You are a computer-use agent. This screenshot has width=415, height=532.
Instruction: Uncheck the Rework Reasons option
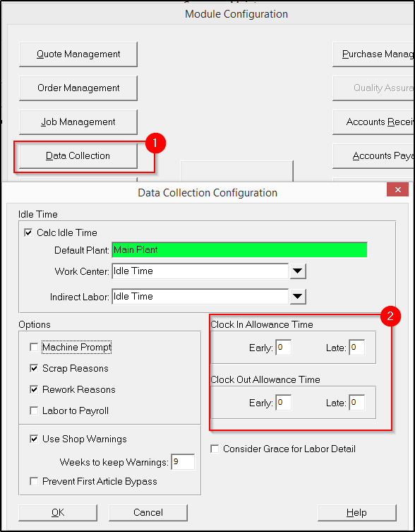pyautogui.click(x=34, y=389)
